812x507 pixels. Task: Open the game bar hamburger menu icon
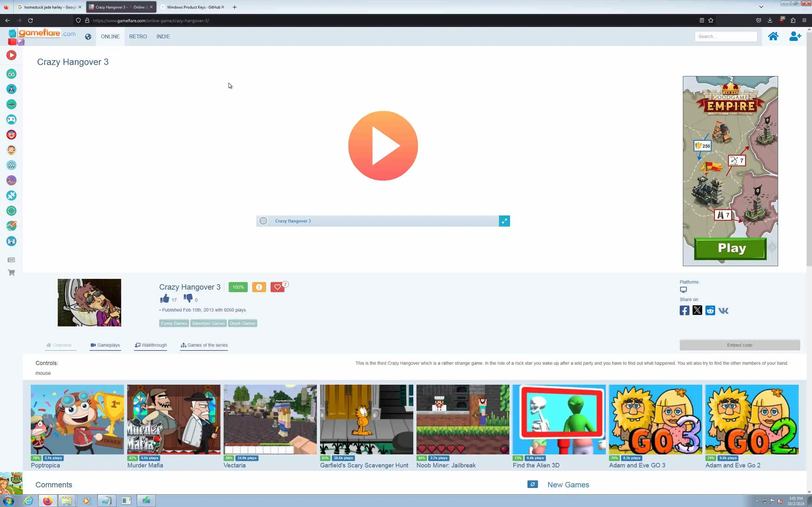tap(263, 221)
